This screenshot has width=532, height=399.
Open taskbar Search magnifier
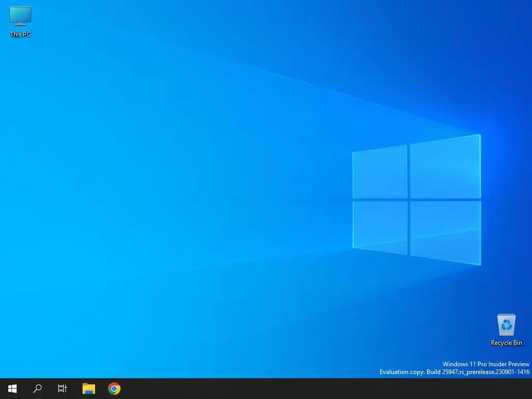(x=37, y=389)
